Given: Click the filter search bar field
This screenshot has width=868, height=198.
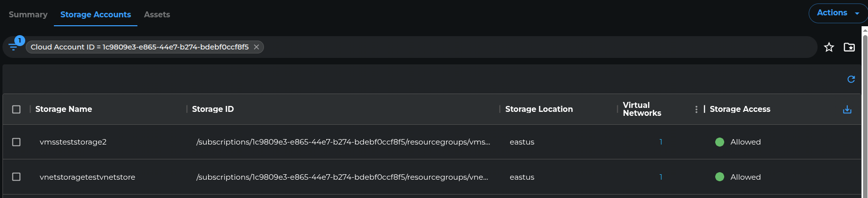Looking at the screenshot, I should (x=494, y=47).
